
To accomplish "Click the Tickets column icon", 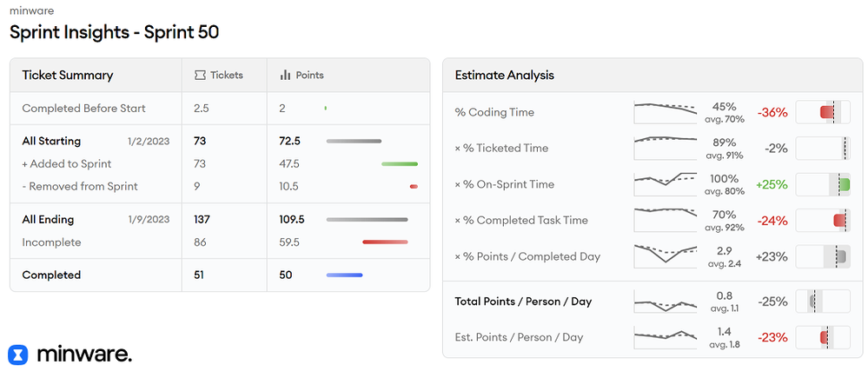I will (x=200, y=76).
